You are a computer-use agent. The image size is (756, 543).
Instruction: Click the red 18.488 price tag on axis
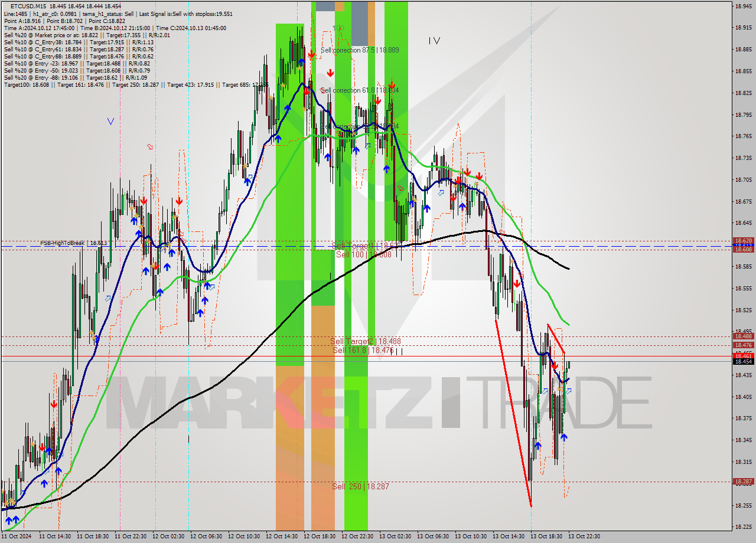[743, 336]
